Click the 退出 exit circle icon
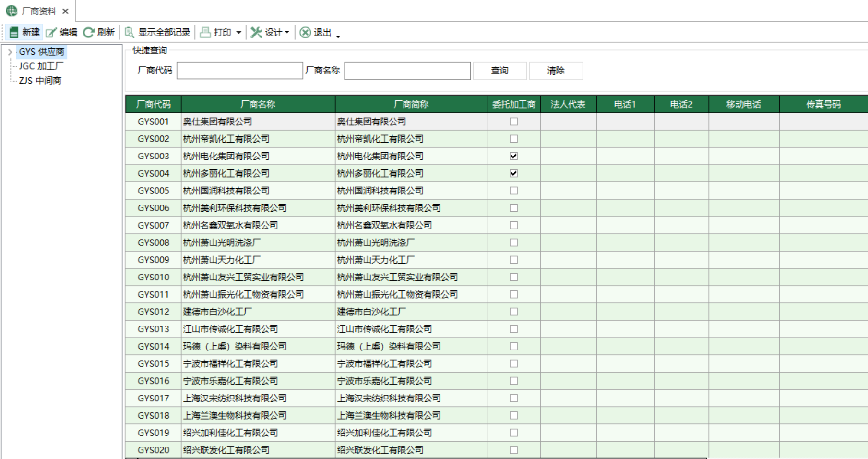Image resolution: width=868 pixels, height=459 pixels. [305, 32]
